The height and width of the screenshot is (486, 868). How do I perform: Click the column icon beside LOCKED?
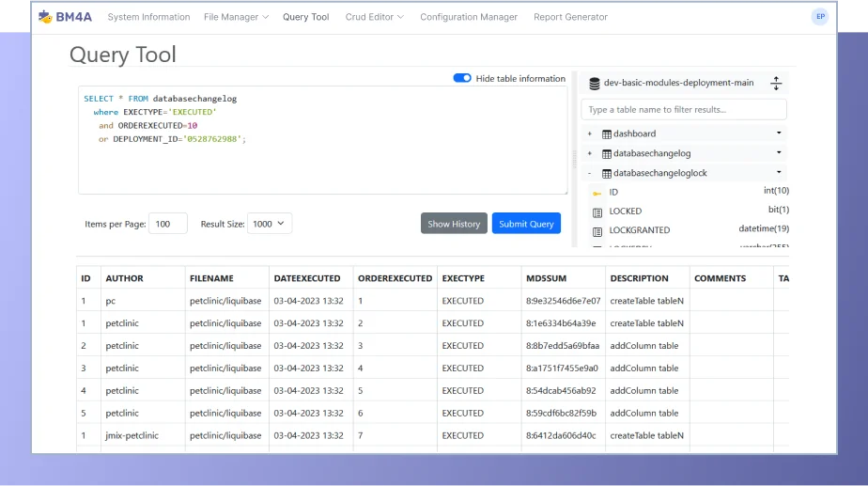[x=597, y=212]
